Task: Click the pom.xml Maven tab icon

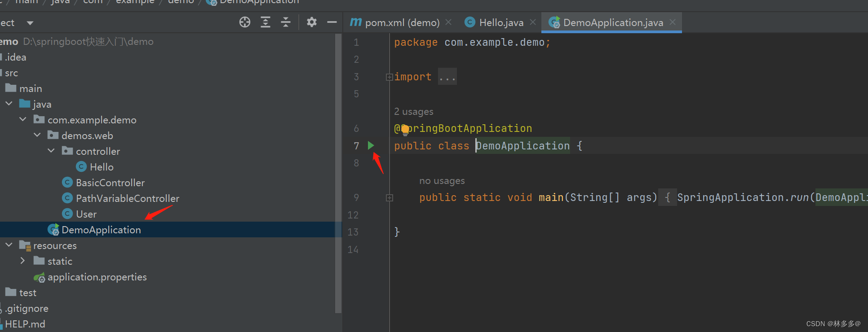Action: pos(355,22)
